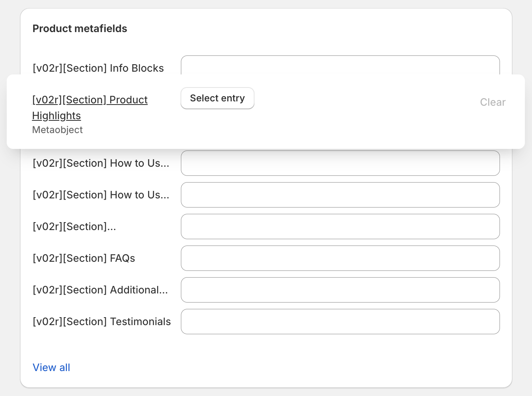Click the '[v02r][Section] Additional...' label

tap(101, 290)
